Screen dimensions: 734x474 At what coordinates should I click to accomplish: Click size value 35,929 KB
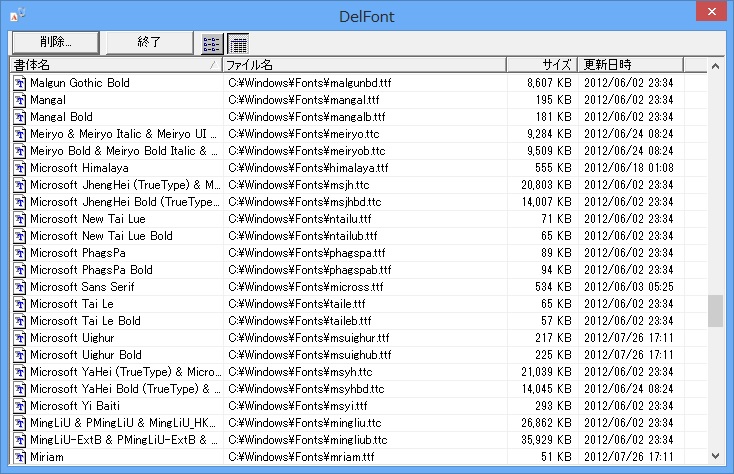point(546,440)
